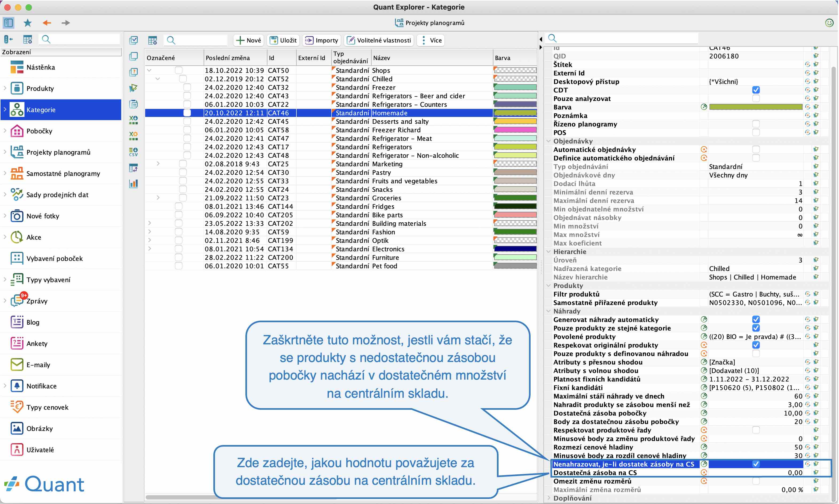The width and height of the screenshot is (839, 504).
Task: Click the select-all checklist icon
Action: (134, 40)
